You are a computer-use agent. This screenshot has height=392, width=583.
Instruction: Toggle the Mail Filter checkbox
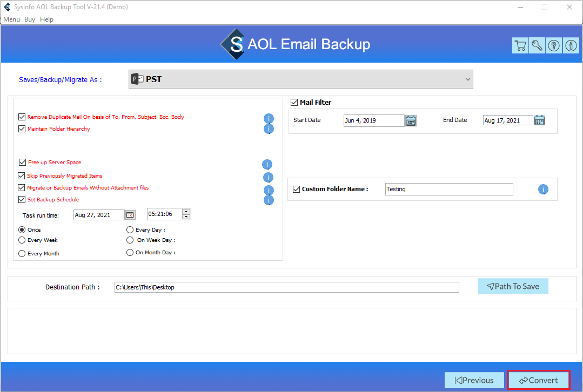294,102
